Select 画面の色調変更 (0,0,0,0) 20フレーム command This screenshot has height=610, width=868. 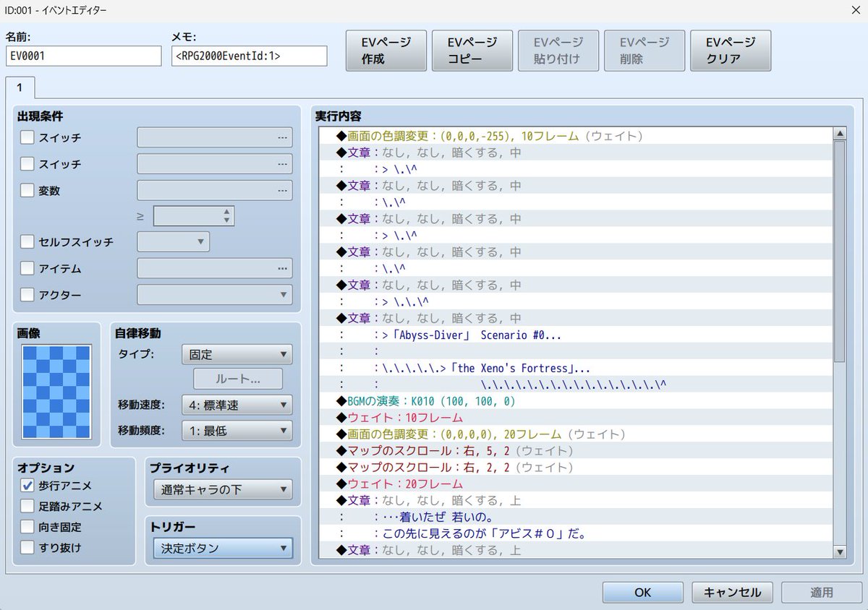[x=576, y=434]
